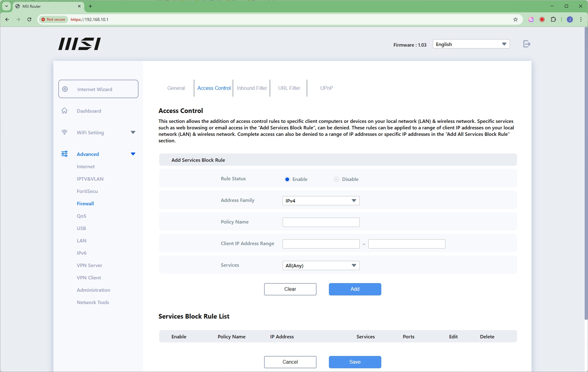Expand the WiFi Setting menu arrow
The width and height of the screenshot is (588, 372).
(x=133, y=132)
